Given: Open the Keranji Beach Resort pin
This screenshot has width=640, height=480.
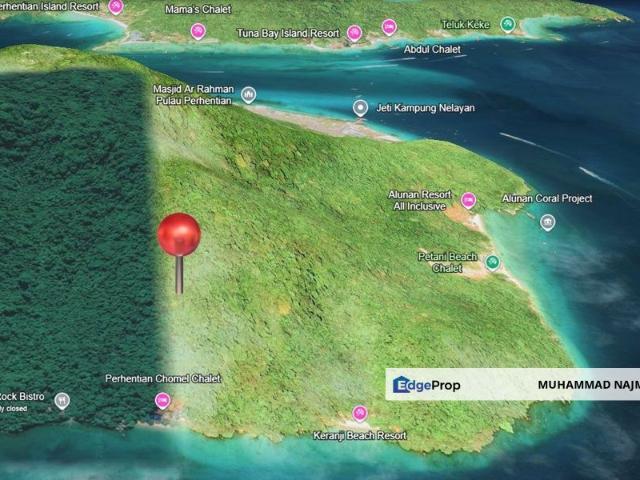Looking at the screenshot, I should 360,413.
